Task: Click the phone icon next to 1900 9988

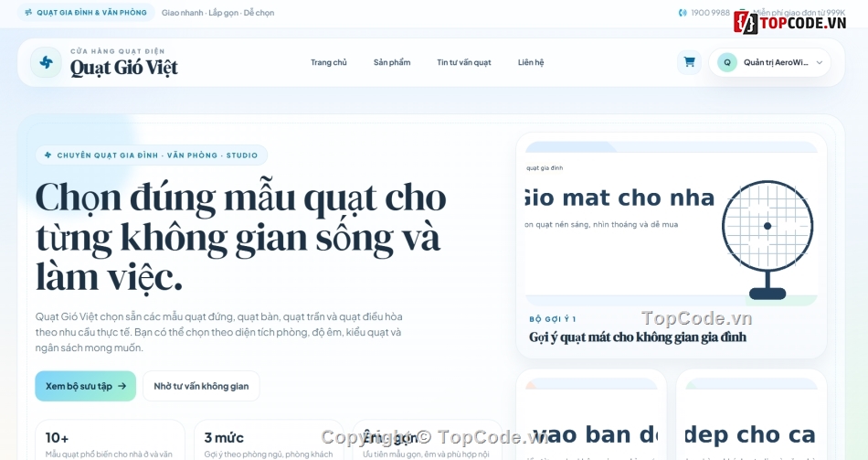Action: click(683, 13)
